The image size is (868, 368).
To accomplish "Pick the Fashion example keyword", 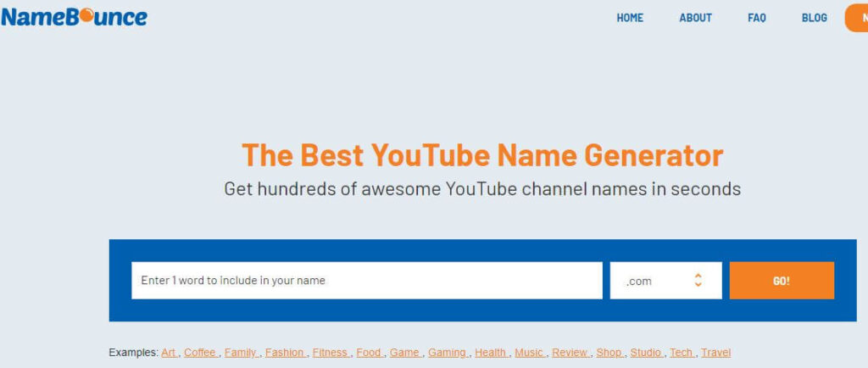I will [285, 353].
